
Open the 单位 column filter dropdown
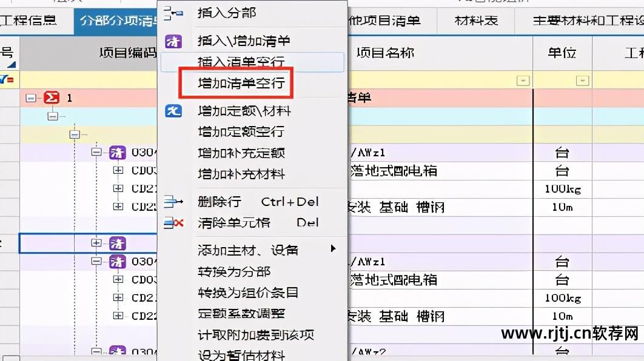click(582, 81)
